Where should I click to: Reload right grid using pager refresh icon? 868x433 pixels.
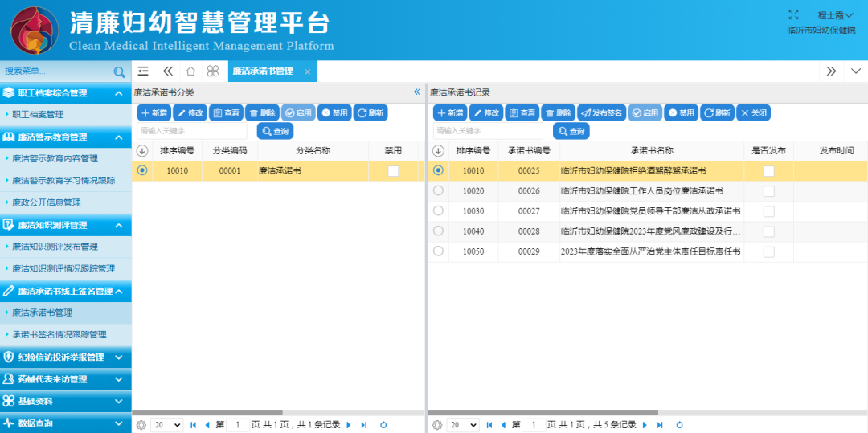[679, 425]
